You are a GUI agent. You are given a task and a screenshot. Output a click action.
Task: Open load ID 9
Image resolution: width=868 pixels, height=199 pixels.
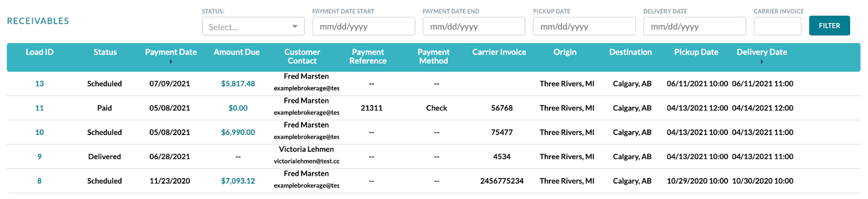pyautogui.click(x=40, y=157)
